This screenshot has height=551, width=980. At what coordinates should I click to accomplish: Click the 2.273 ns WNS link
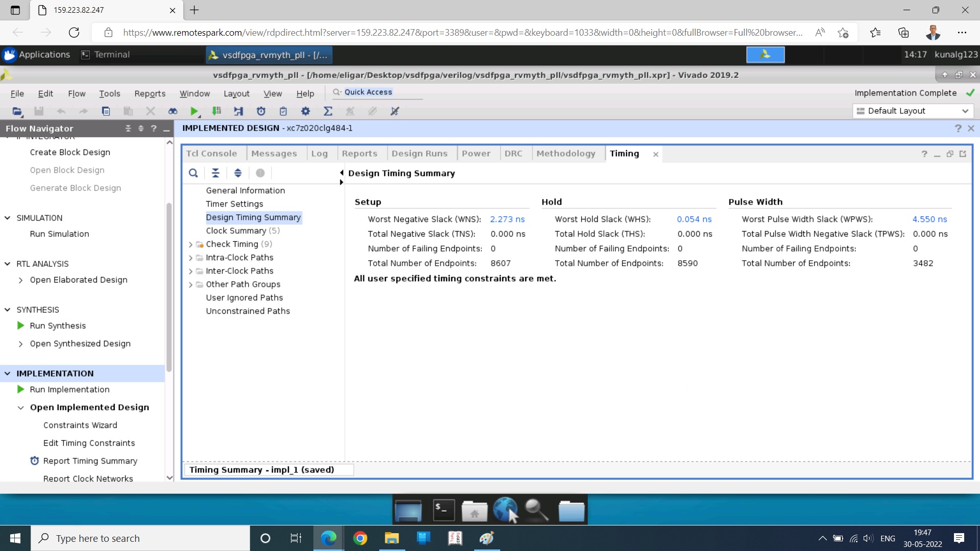[x=507, y=219]
